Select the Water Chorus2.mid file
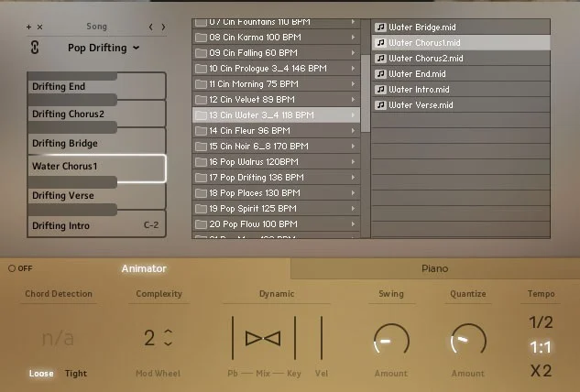 pyautogui.click(x=461, y=58)
